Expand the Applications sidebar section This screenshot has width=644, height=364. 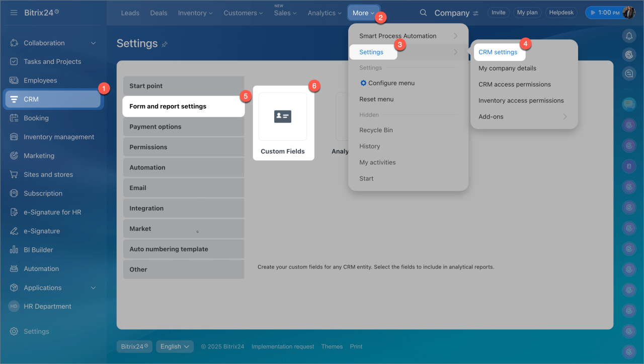click(93, 288)
